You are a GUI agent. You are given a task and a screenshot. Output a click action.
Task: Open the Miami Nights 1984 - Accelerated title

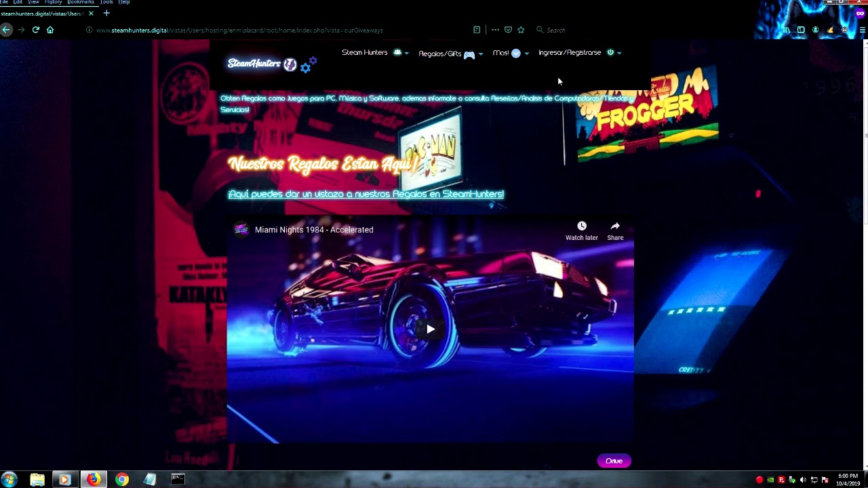314,230
